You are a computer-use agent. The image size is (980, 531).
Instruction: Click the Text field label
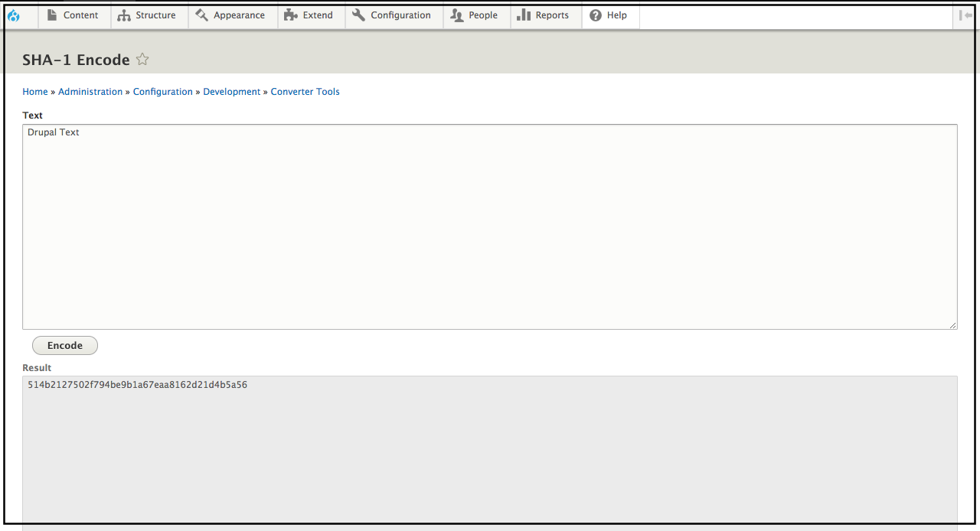click(33, 116)
